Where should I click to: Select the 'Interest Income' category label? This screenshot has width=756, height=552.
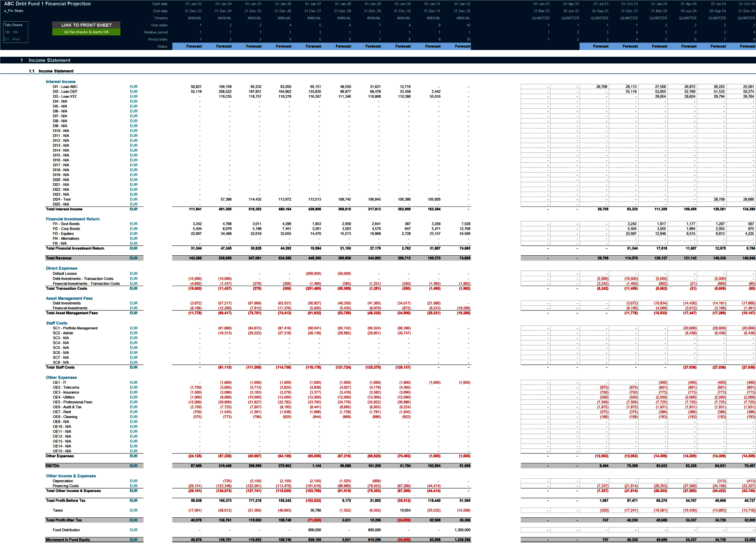(61, 82)
